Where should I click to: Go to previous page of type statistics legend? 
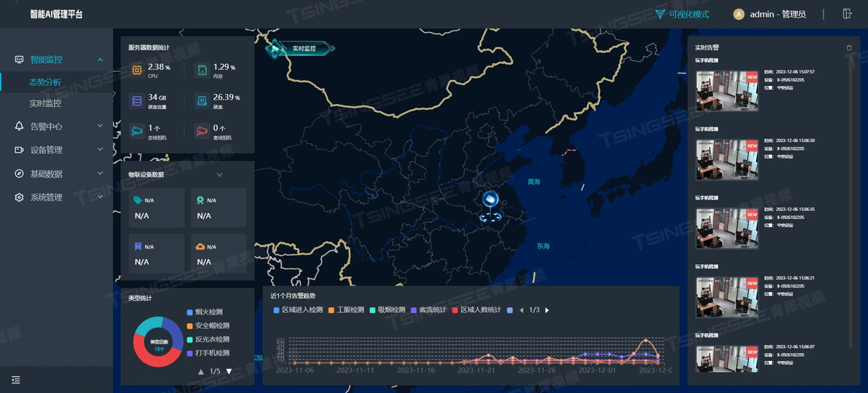tap(200, 371)
